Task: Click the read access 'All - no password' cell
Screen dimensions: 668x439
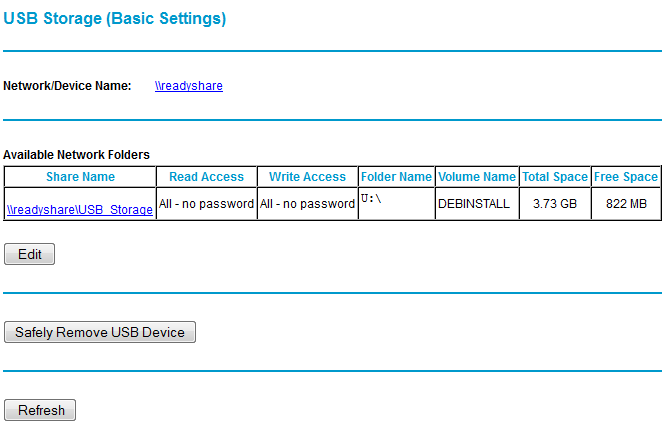Action: pyautogui.click(x=207, y=204)
